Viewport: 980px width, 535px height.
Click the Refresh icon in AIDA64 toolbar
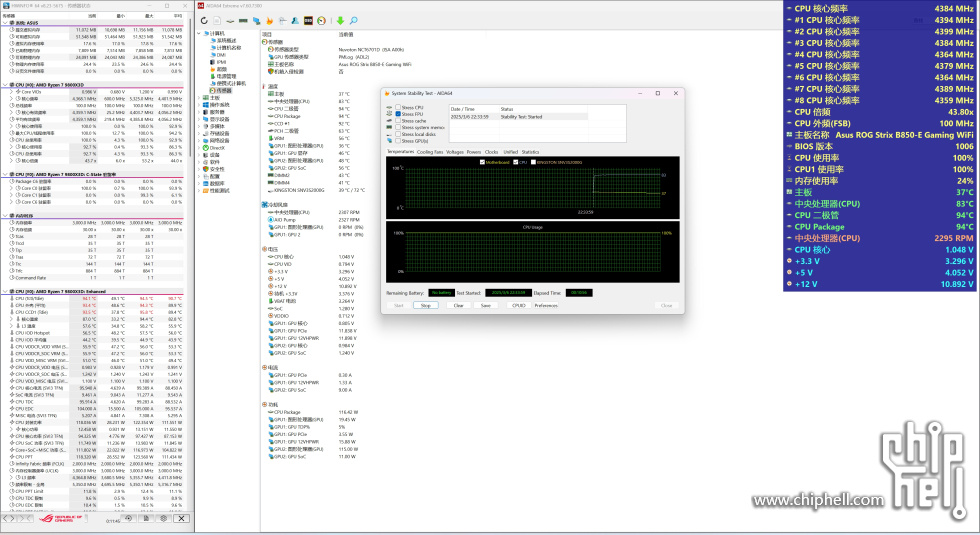pyautogui.click(x=204, y=21)
